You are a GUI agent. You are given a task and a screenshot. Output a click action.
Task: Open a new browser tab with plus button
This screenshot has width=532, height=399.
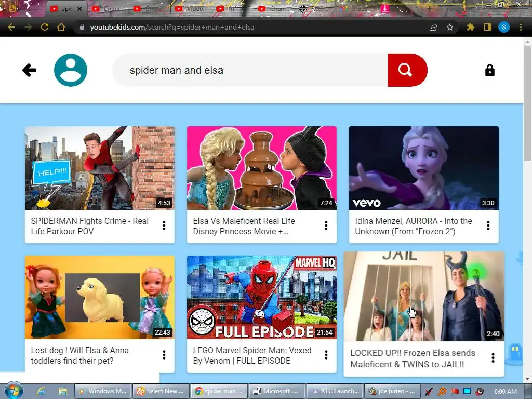(x=430, y=9)
